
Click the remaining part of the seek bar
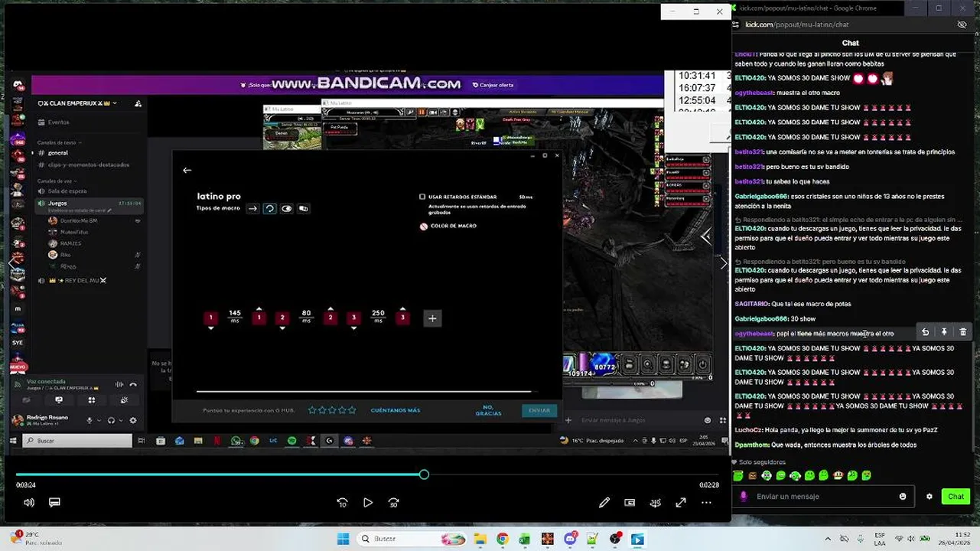pyautogui.click(x=574, y=474)
